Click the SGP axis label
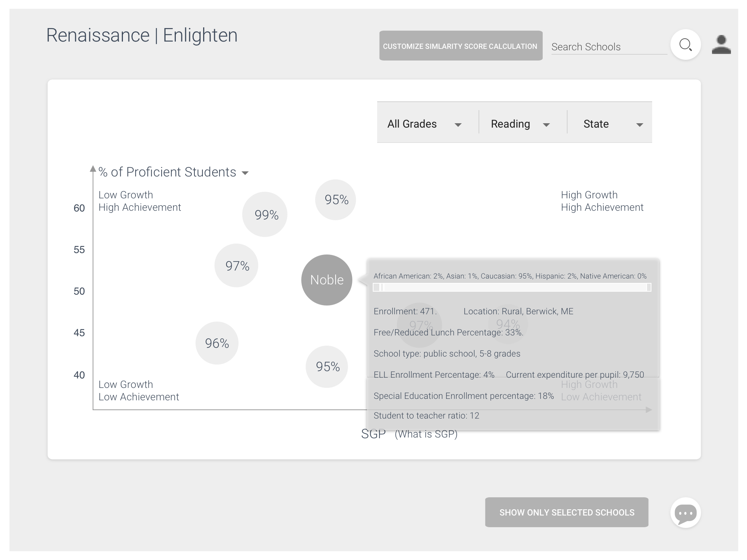 [373, 434]
